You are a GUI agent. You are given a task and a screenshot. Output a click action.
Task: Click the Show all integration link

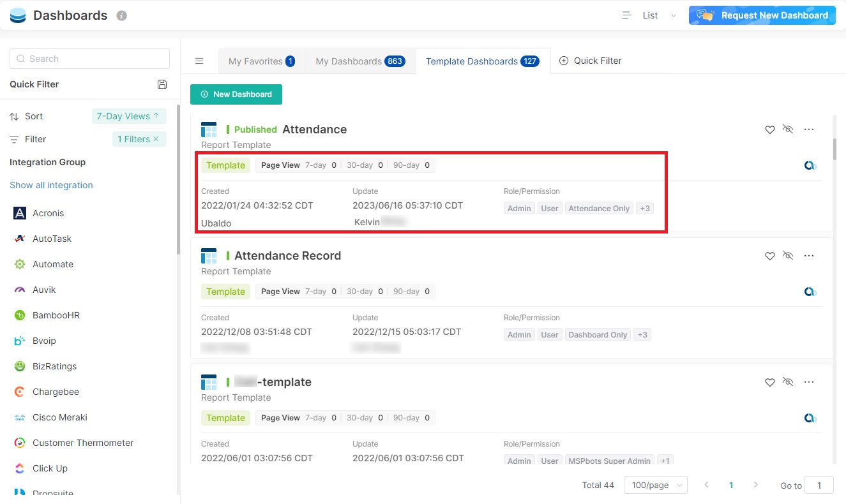click(x=50, y=184)
